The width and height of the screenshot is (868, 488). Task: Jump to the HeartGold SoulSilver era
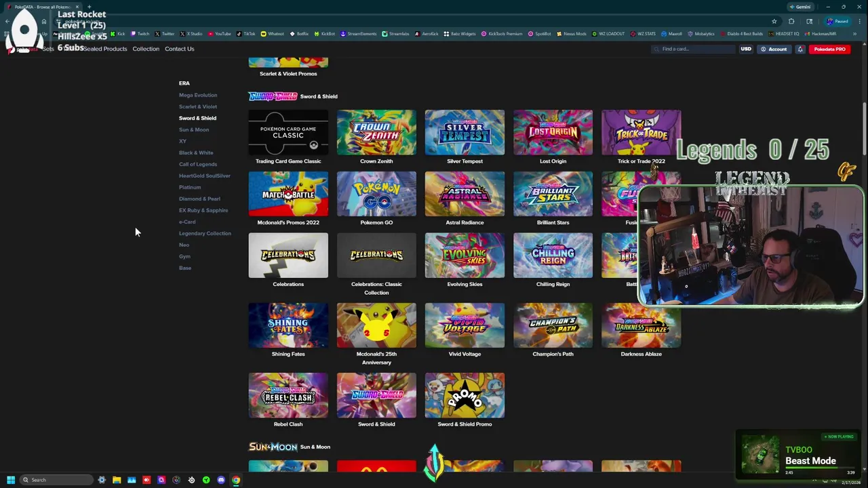click(205, 176)
